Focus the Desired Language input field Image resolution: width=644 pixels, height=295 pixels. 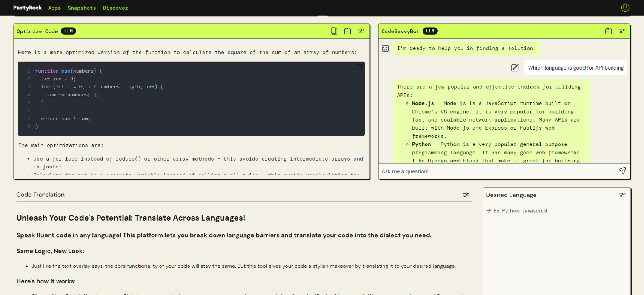click(x=556, y=211)
